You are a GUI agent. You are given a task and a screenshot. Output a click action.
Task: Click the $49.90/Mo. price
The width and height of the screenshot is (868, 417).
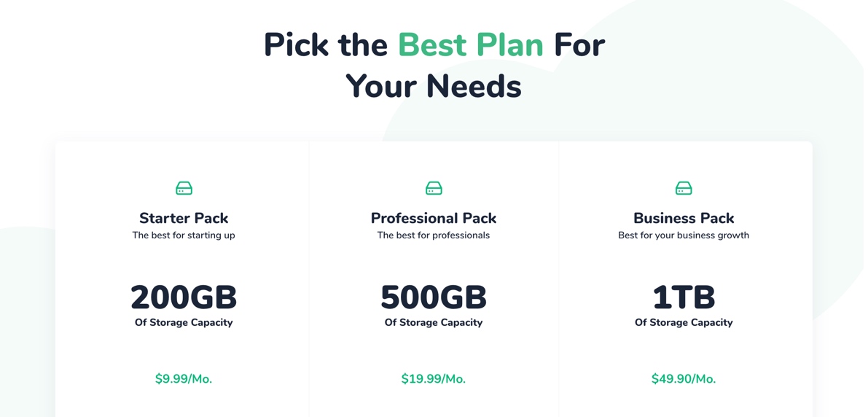(684, 379)
